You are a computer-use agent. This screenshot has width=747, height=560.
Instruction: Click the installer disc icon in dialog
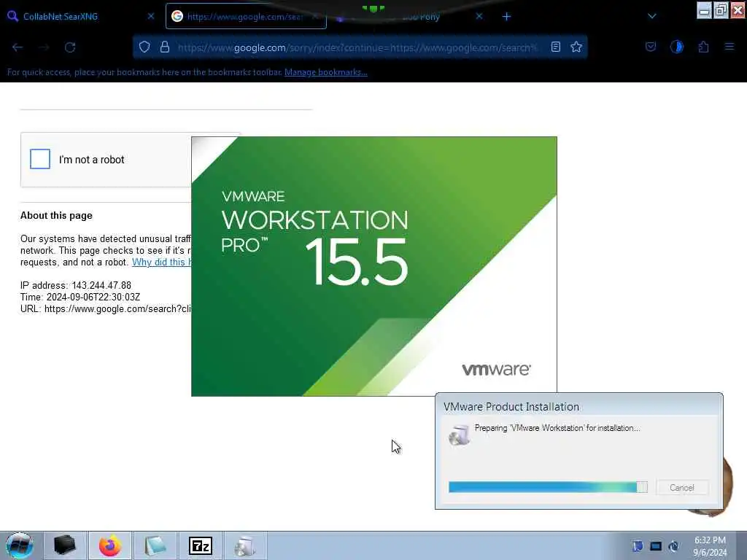pyautogui.click(x=460, y=435)
